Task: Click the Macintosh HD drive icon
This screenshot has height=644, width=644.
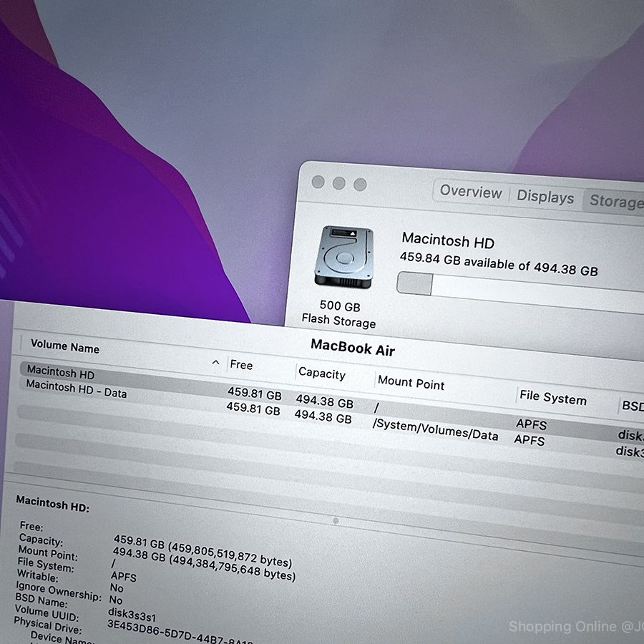Action: coord(343,257)
